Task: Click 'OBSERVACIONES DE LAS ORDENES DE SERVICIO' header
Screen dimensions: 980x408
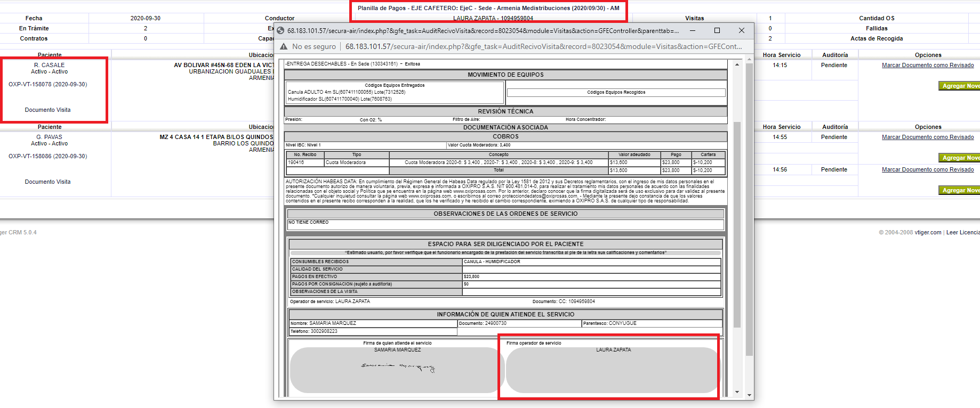Action: pyautogui.click(x=505, y=214)
